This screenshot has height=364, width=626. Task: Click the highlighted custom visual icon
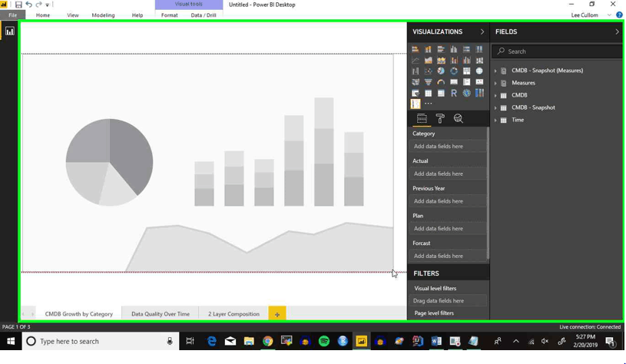(416, 104)
